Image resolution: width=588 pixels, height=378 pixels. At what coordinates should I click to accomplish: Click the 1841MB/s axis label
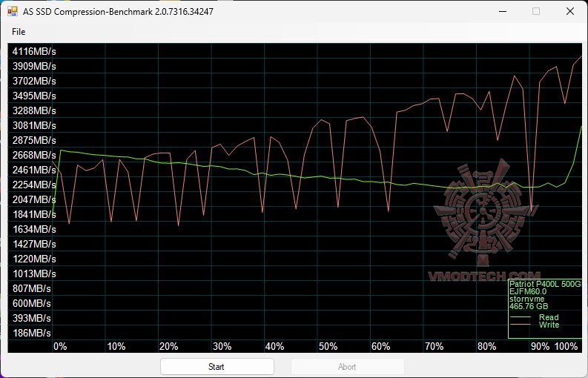click(34, 214)
